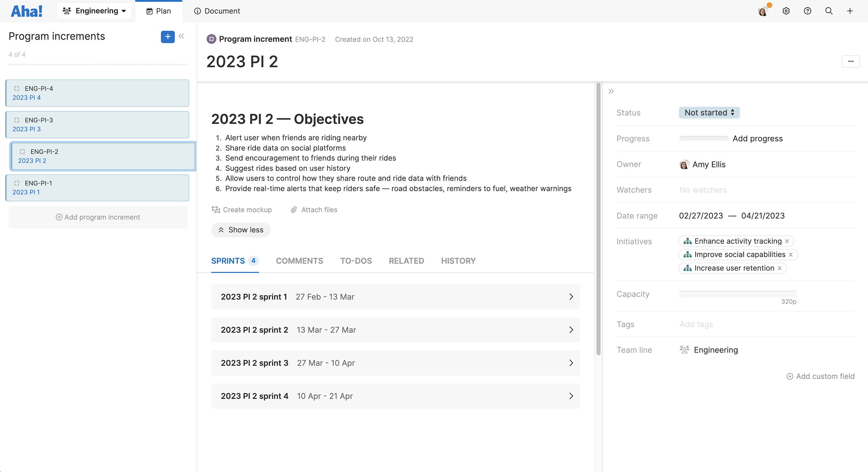
Task: Open the more options ellipsis for 2023 PI 2
Action: coord(851,61)
